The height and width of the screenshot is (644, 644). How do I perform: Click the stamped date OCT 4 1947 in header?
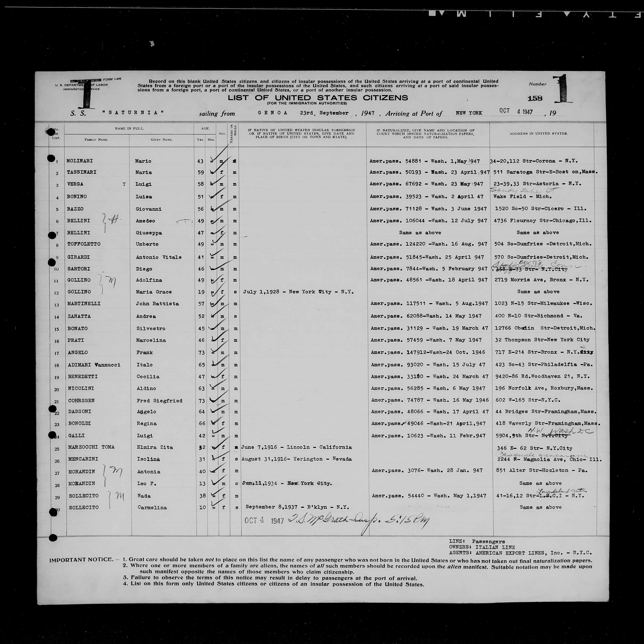(x=516, y=111)
